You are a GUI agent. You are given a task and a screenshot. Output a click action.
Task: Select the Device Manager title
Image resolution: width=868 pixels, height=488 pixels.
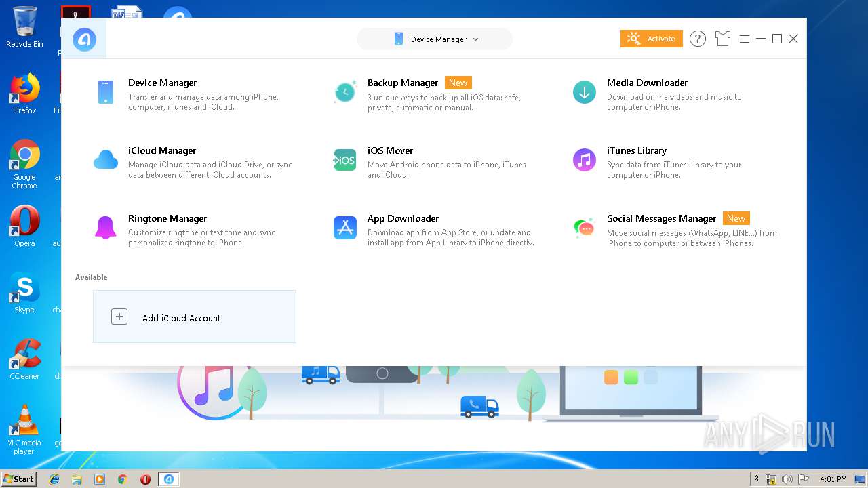pyautogui.click(x=163, y=83)
